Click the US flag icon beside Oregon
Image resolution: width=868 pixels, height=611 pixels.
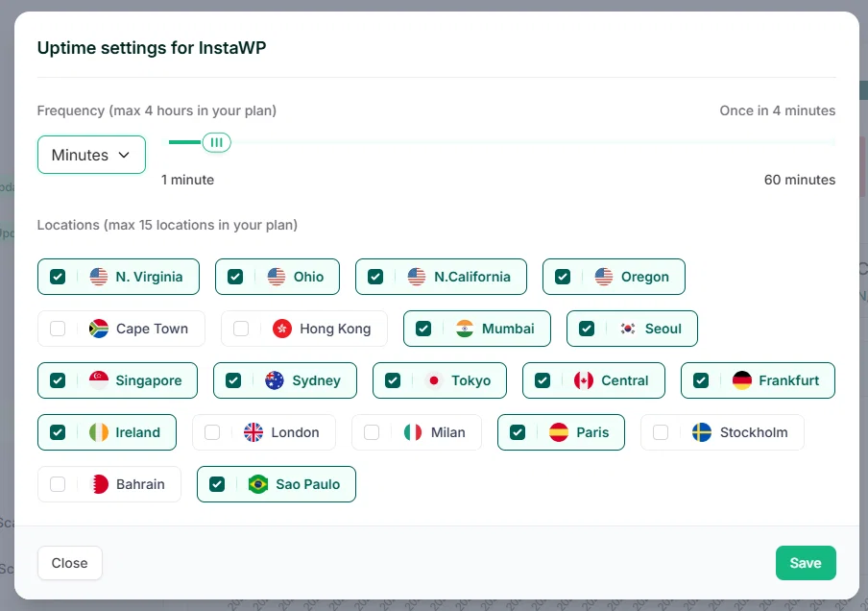coord(604,277)
